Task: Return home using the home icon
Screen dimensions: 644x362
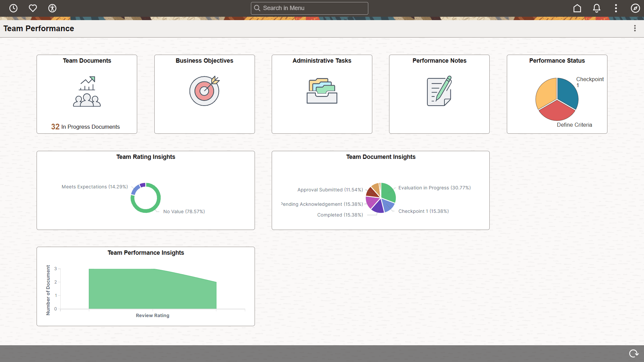Action: (577, 8)
